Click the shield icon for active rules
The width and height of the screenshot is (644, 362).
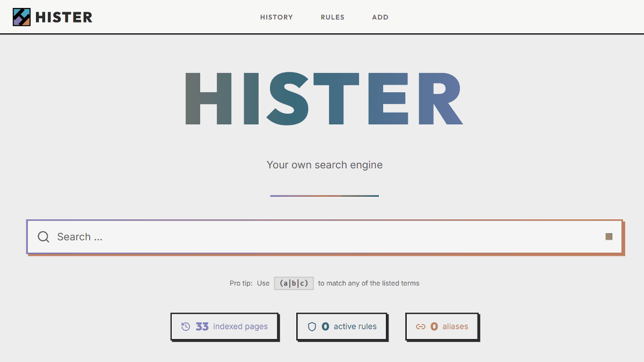pyautogui.click(x=312, y=327)
